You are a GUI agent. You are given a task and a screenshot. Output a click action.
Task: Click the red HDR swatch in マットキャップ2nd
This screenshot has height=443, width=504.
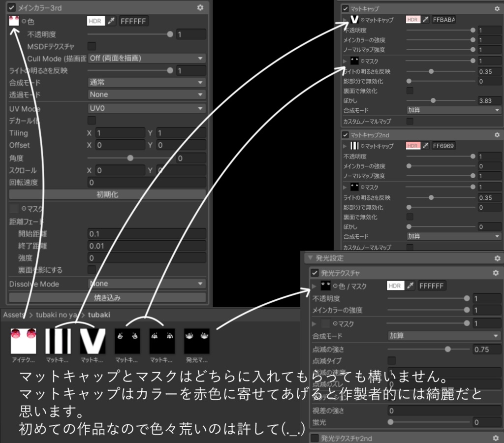click(x=413, y=146)
